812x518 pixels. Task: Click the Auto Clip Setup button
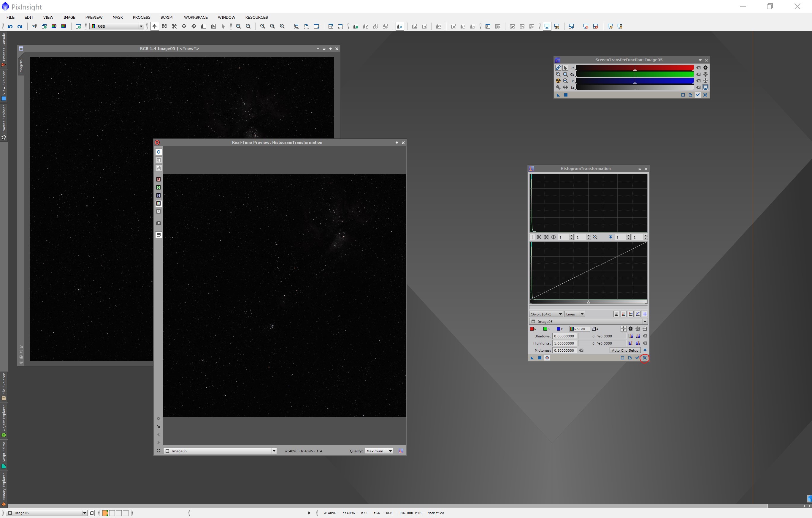click(x=625, y=350)
